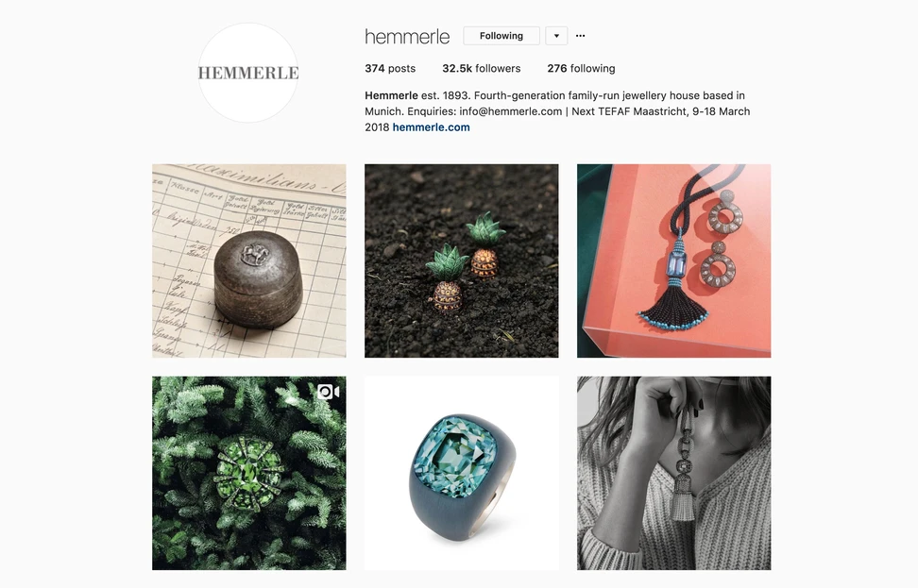The image size is (918, 588).
Task: Click the blue pendant stone in necklace photo
Action: 677,265
